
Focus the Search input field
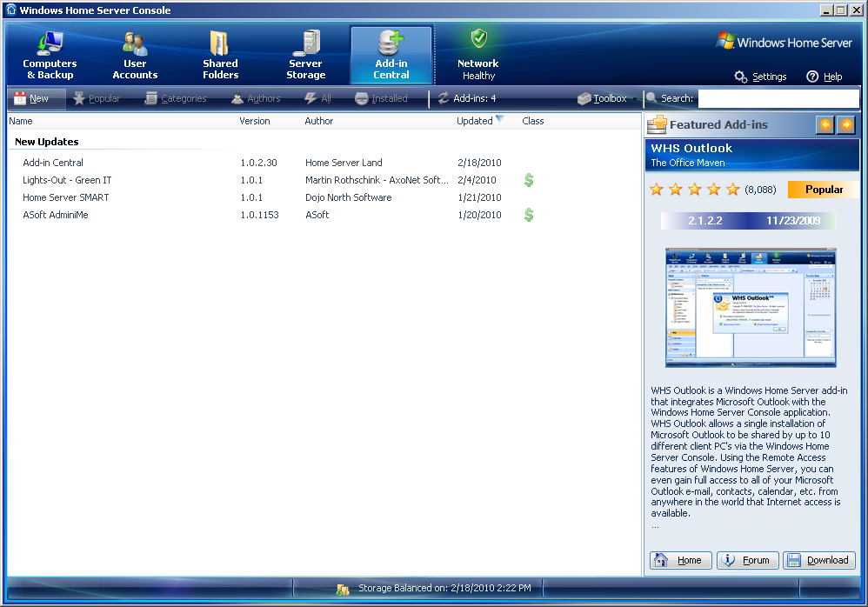[778, 98]
